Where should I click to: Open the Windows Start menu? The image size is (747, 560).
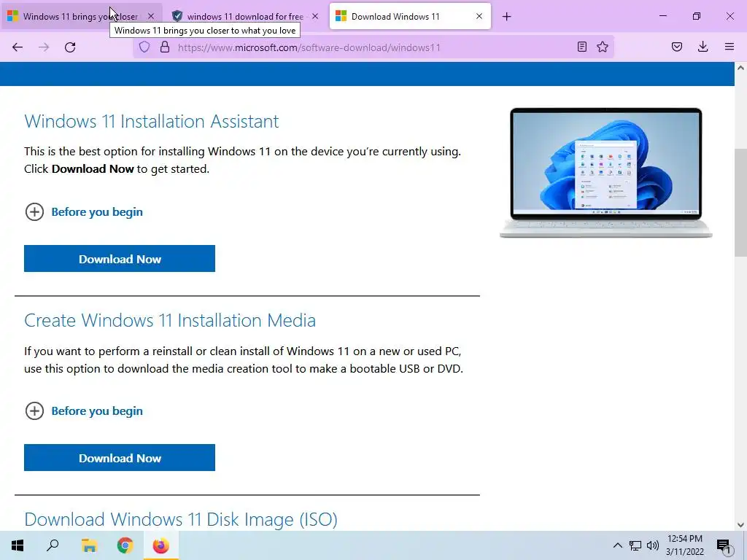(18, 545)
